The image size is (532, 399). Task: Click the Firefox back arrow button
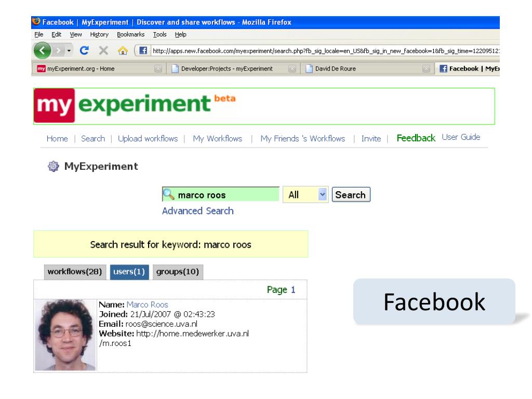tap(42, 50)
